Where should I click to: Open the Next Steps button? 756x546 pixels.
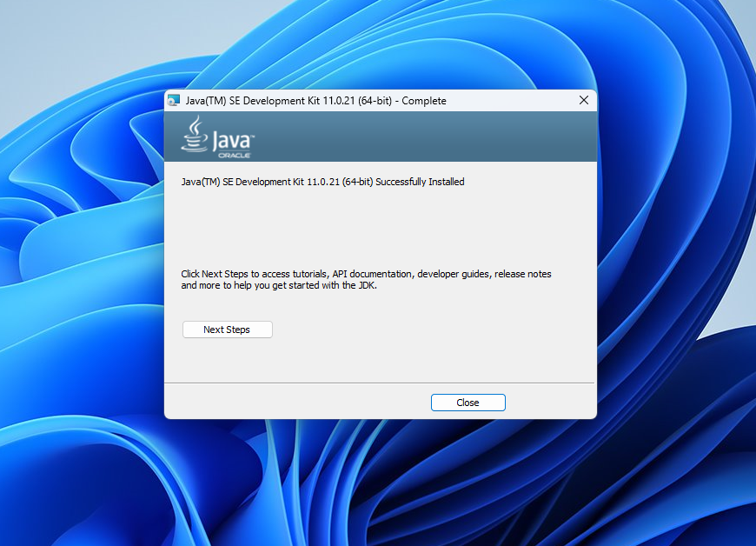pos(227,330)
